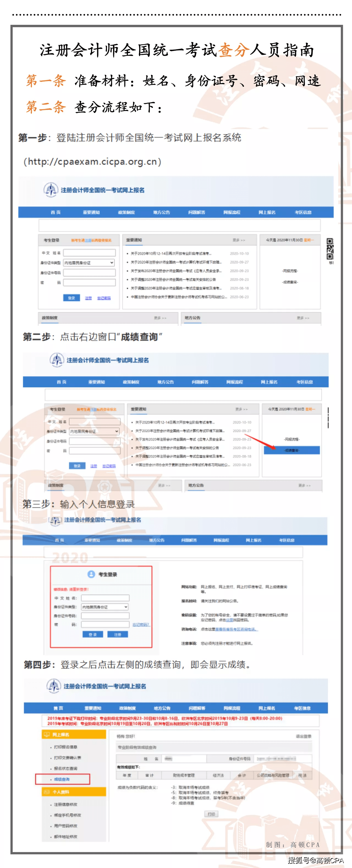This screenshot has width=352, height=868.
Task: Open 网上报名 in step-two navigation bar
Action: tap(269, 382)
